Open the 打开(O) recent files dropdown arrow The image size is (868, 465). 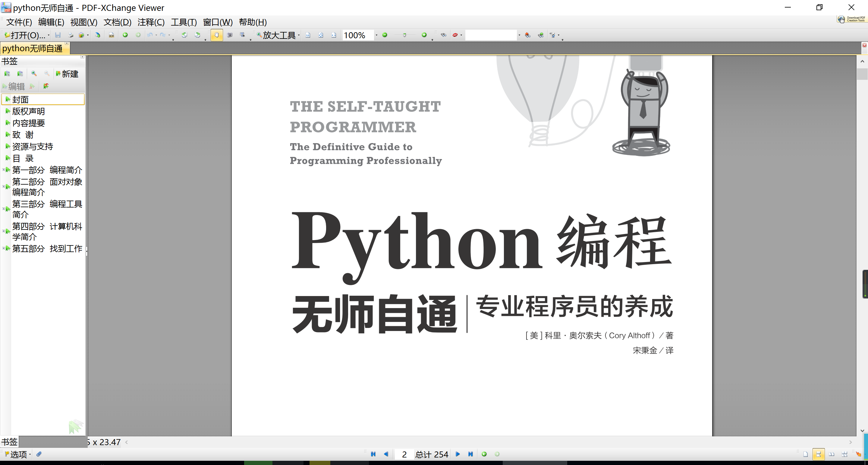point(49,35)
